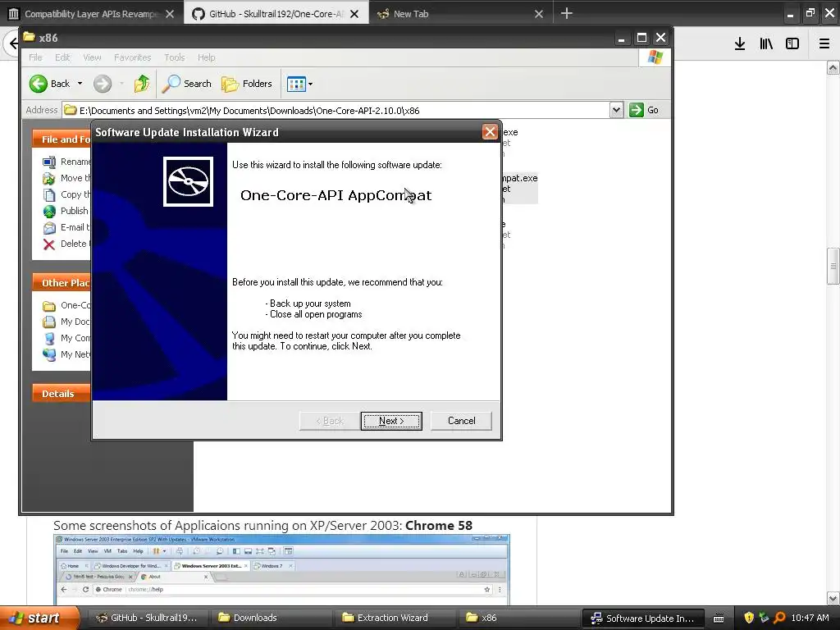Click the Copy this file task icon
The height and width of the screenshot is (630, 840).
point(49,195)
